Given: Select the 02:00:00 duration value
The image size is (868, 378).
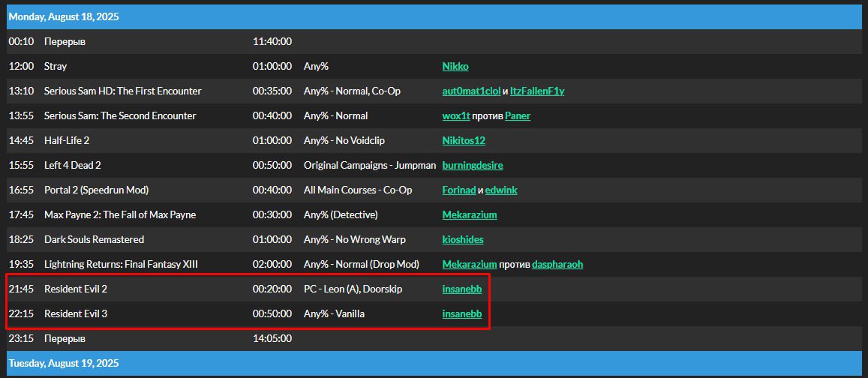Looking at the screenshot, I should pyautogui.click(x=272, y=265).
